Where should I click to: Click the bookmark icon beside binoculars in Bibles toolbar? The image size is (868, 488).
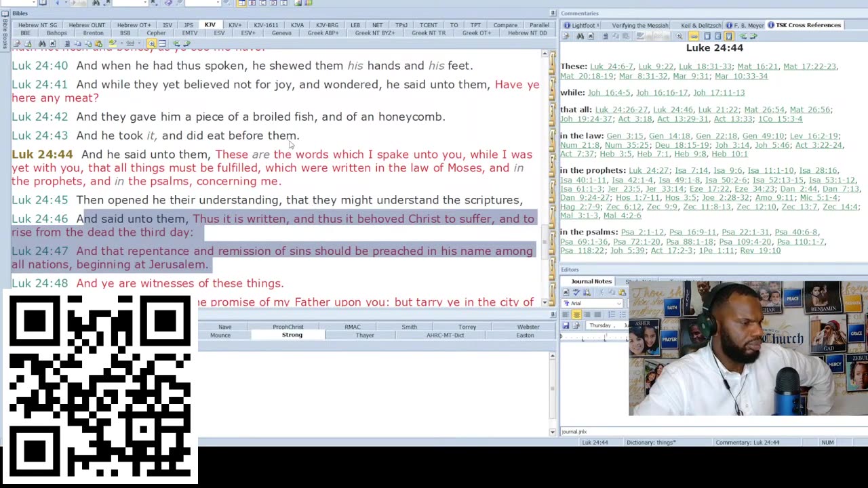(x=52, y=43)
